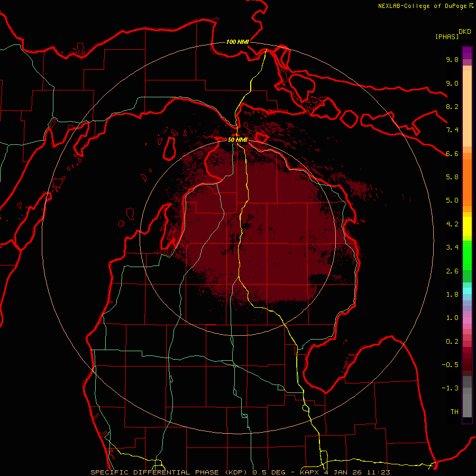The image size is (476, 476).
Task: Click the 50 NMI range ring label
Action: 237,140
